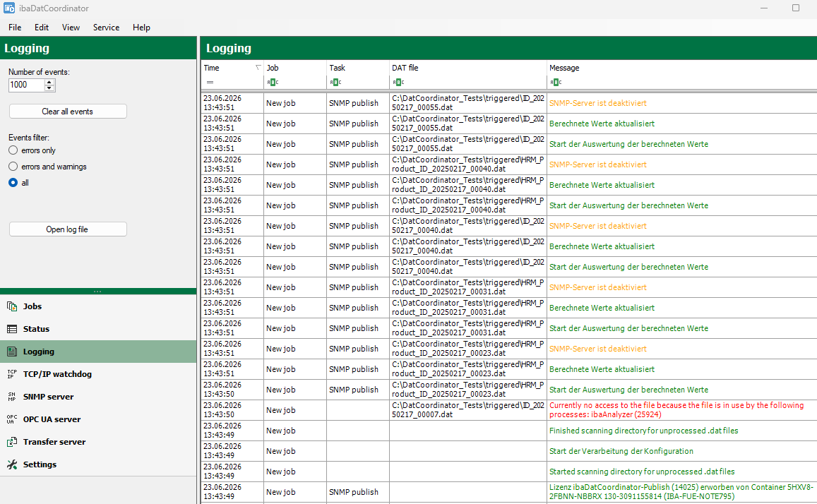Select the 'errors only' events filter
The width and height of the screenshot is (817, 504).
(13, 150)
